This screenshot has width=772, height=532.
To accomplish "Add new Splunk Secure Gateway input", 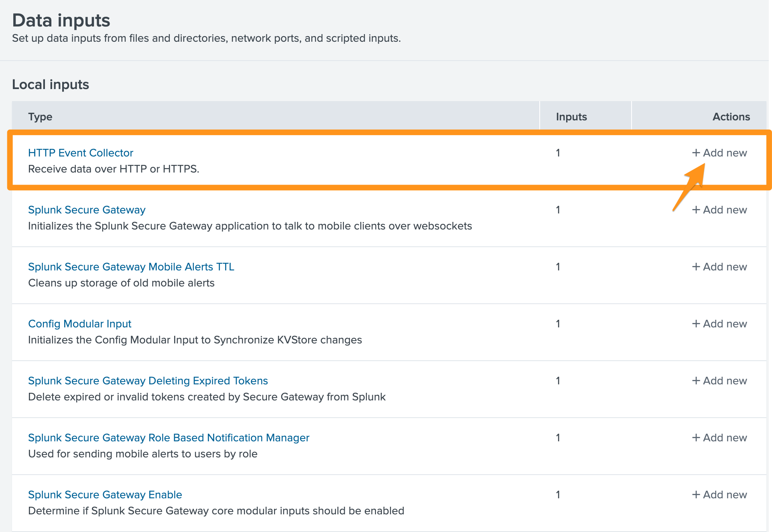I will (719, 210).
